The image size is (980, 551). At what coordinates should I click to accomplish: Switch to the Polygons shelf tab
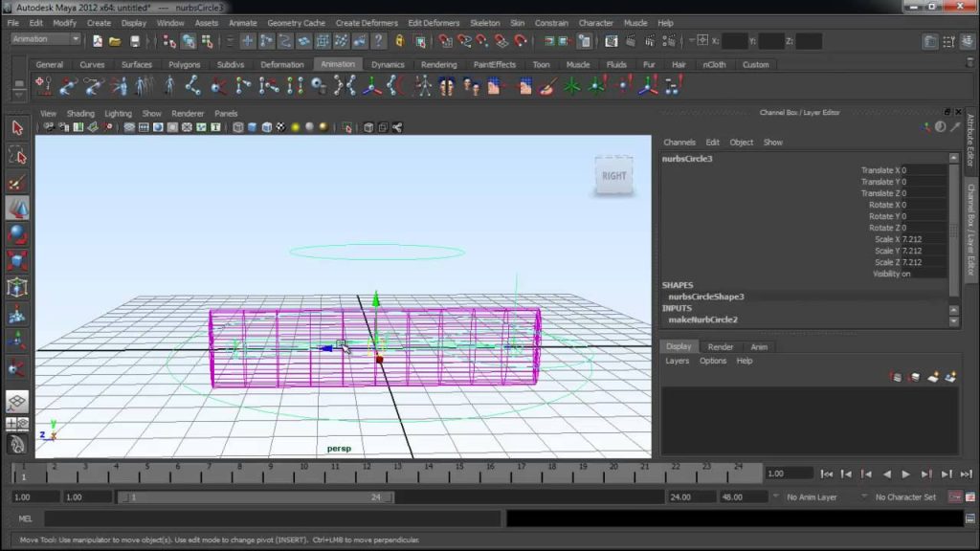[185, 64]
